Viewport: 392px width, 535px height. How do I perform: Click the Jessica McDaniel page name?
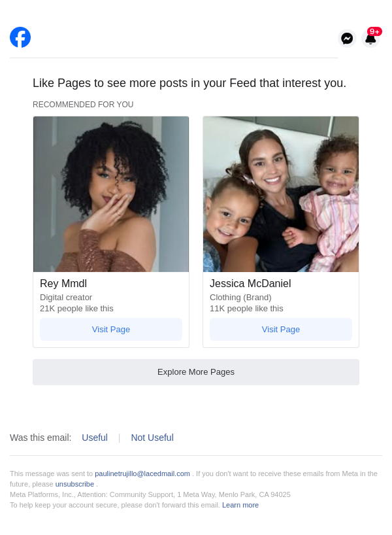250,283
